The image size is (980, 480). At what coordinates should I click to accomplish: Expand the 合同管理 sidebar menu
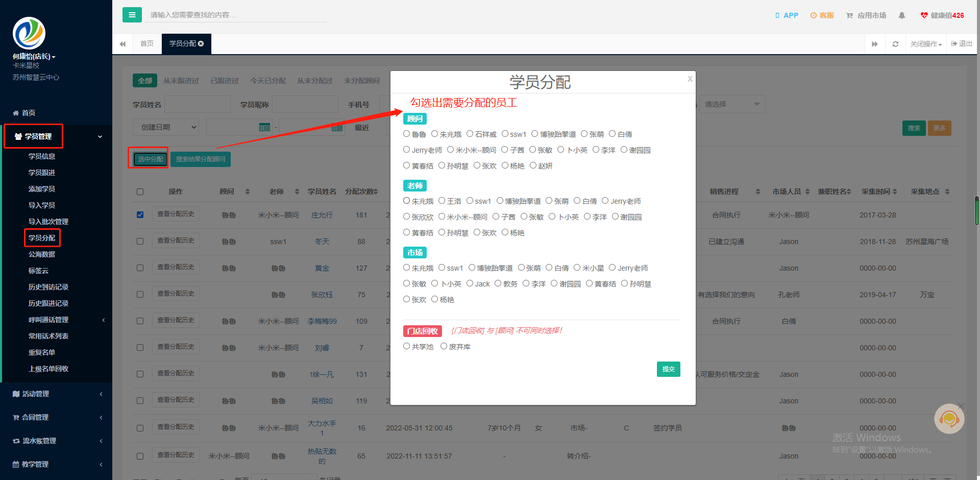[x=56, y=417]
